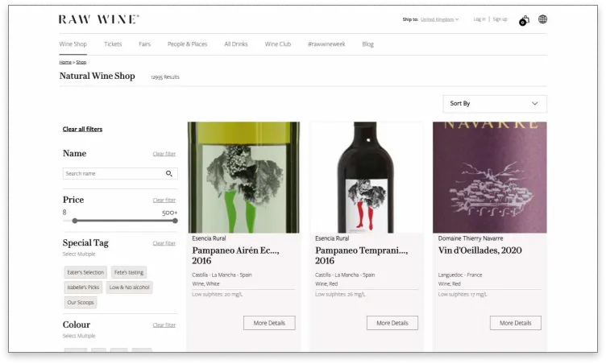Toggle the Our Scoops tag
The height and width of the screenshot is (364, 606).
81,303
